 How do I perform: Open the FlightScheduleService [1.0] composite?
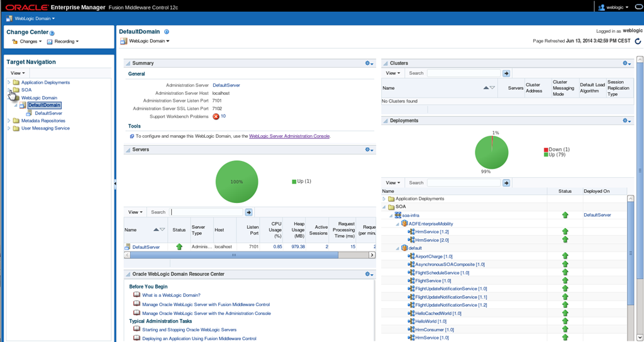[442, 273]
